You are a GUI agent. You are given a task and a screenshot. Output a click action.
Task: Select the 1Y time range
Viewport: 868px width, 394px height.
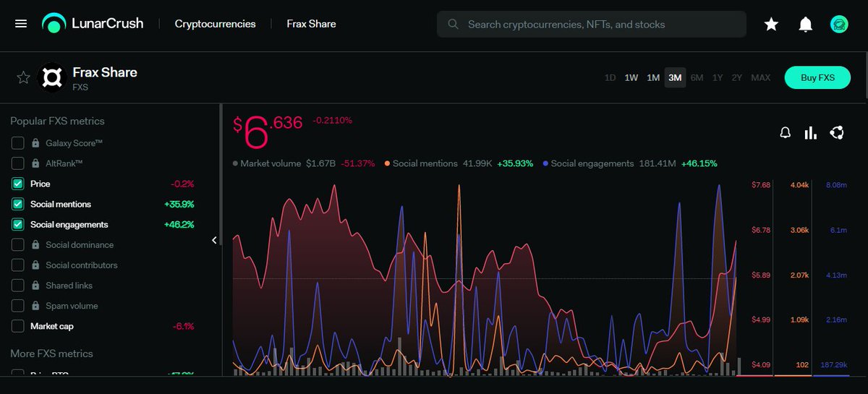[718, 77]
